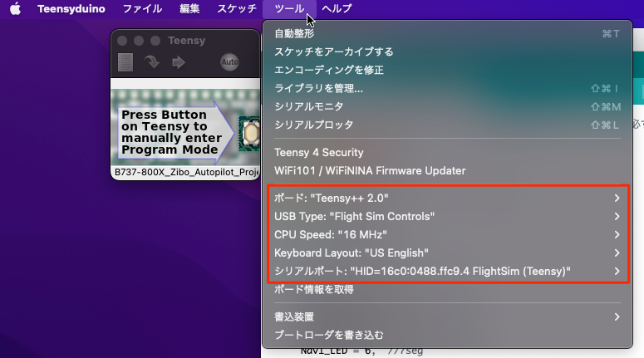The image size is (644, 358).
Task: Select 自動整形 menu item
Action: coord(447,34)
